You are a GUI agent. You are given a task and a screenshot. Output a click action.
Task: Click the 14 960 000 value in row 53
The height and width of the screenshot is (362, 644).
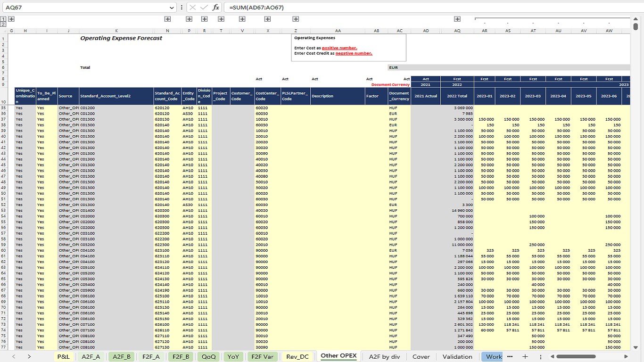[x=462, y=211]
